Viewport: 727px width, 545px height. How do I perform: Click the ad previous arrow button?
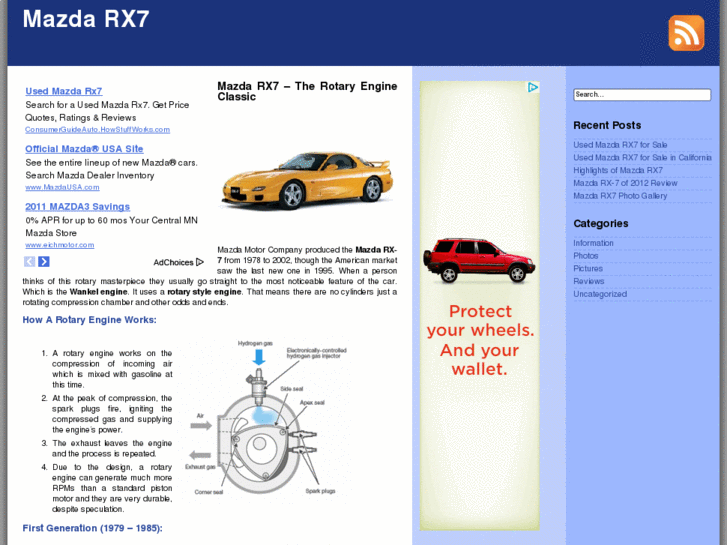coord(30,262)
